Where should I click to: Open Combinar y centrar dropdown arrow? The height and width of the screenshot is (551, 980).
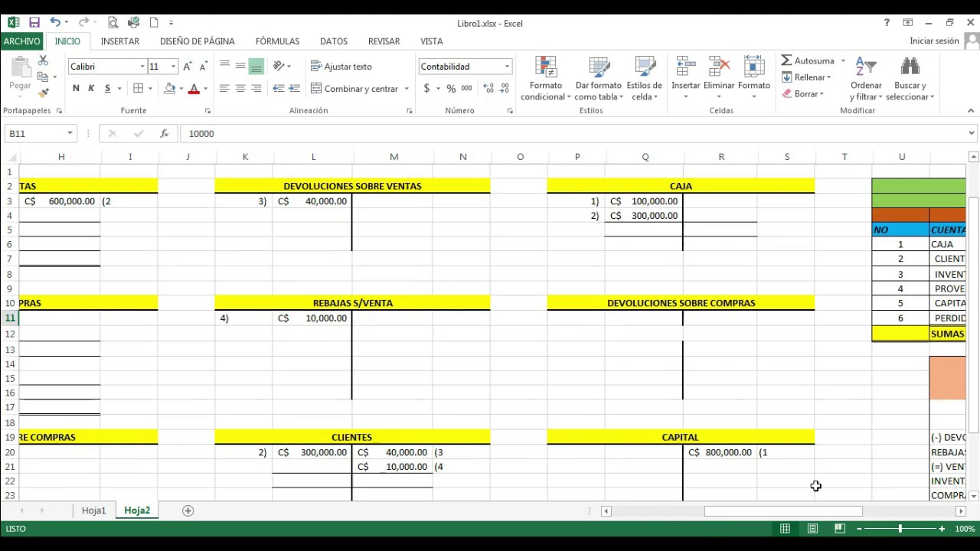coord(407,89)
